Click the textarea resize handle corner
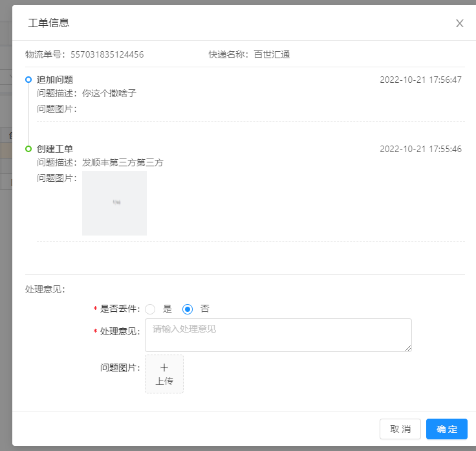This screenshot has height=451, width=476. pyautogui.click(x=408, y=348)
